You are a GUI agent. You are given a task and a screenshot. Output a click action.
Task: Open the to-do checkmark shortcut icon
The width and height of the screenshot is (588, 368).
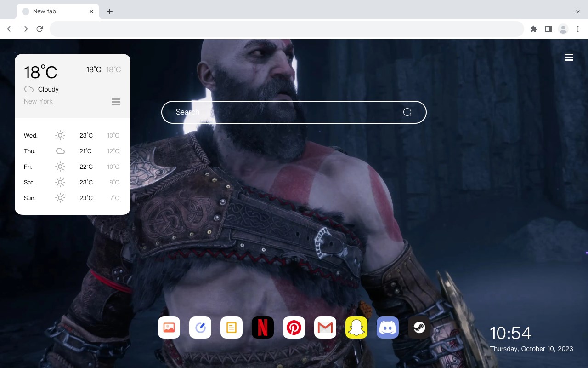[x=200, y=328]
